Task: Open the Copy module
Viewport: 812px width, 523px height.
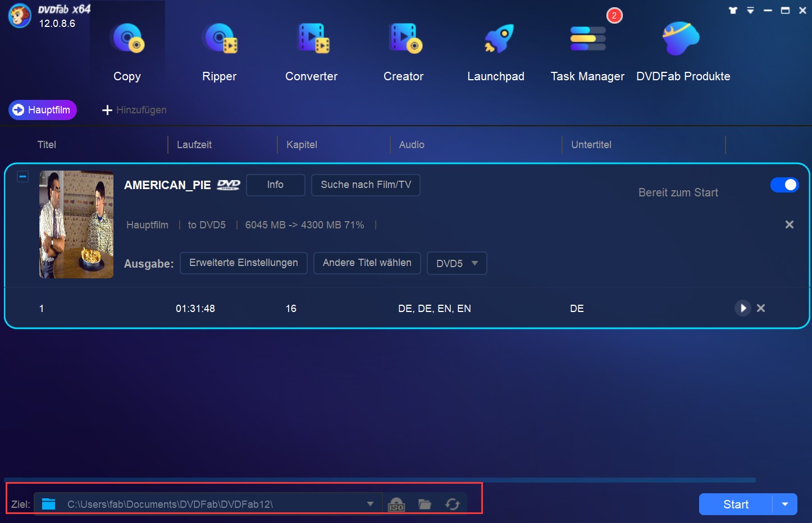Action: click(x=127, y=52)
